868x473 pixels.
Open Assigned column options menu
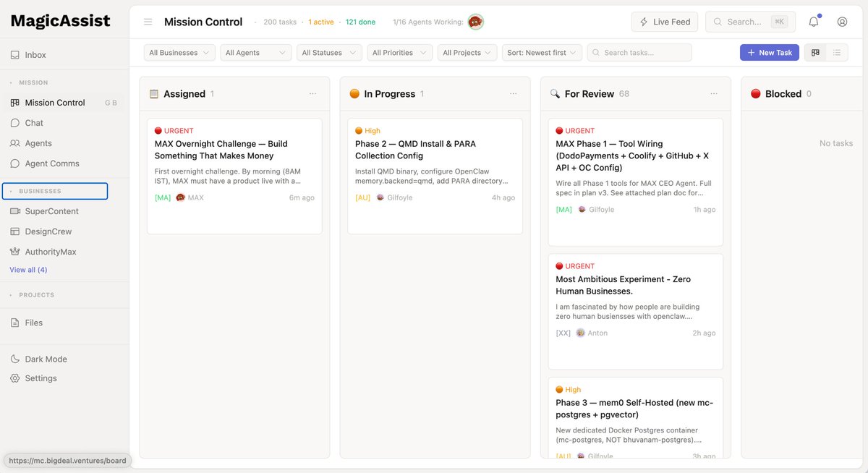tap(312, 94)
